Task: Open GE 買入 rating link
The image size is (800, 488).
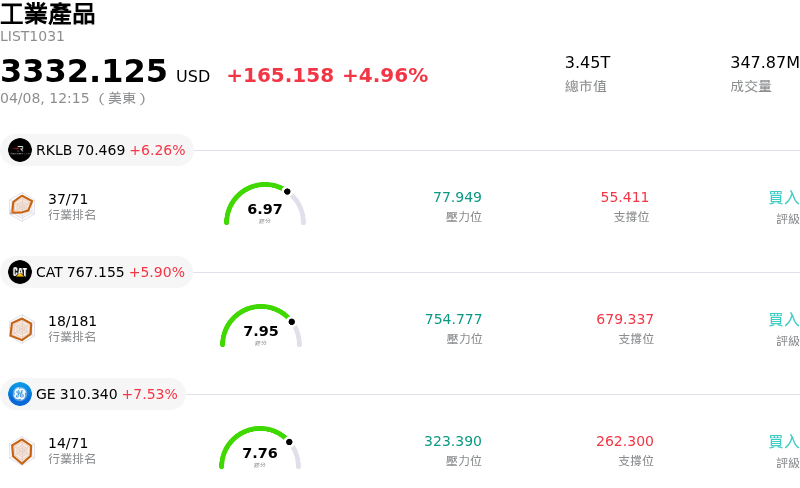Action: [x=784, y=442]
